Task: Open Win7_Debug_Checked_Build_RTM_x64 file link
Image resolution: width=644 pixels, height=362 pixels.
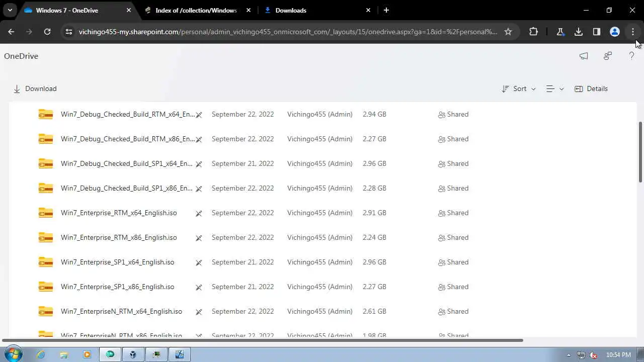Action: click(127, 114)
